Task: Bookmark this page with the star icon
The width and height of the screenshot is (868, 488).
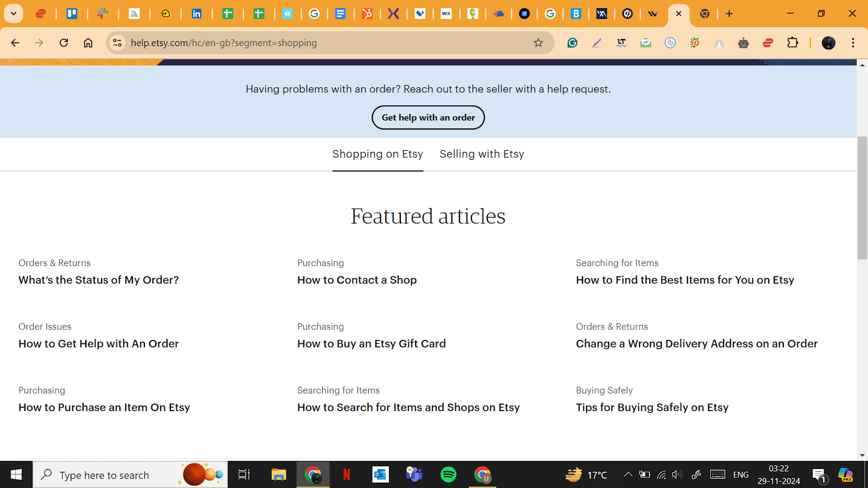Action: pyautogui.click(x=538, y=43)
